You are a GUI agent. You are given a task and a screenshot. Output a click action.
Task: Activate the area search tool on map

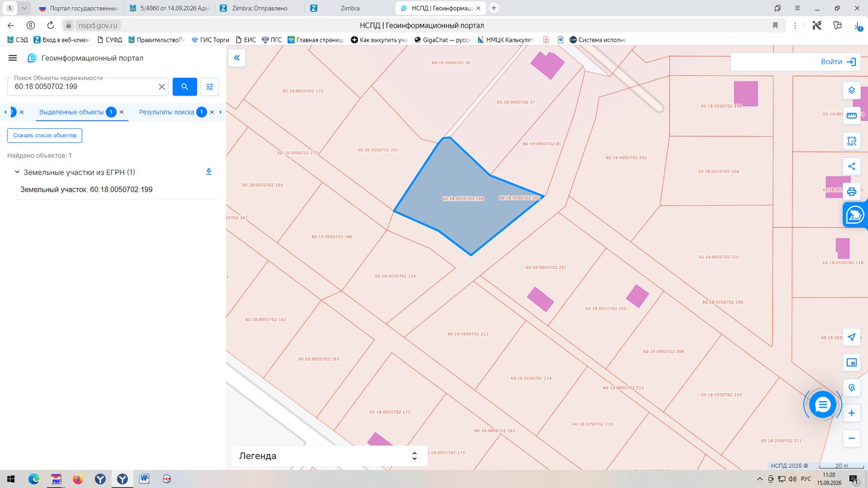coord(852,141)
